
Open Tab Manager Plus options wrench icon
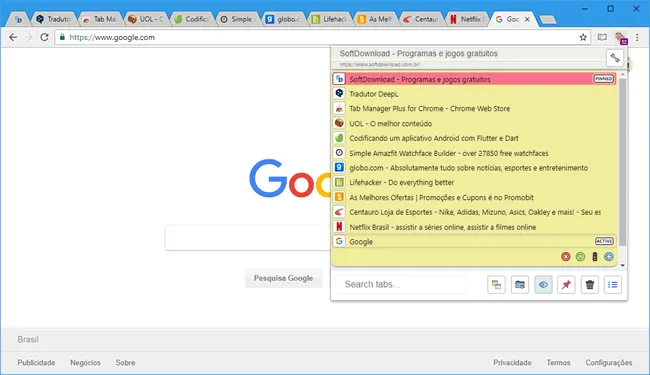[615, 58]
